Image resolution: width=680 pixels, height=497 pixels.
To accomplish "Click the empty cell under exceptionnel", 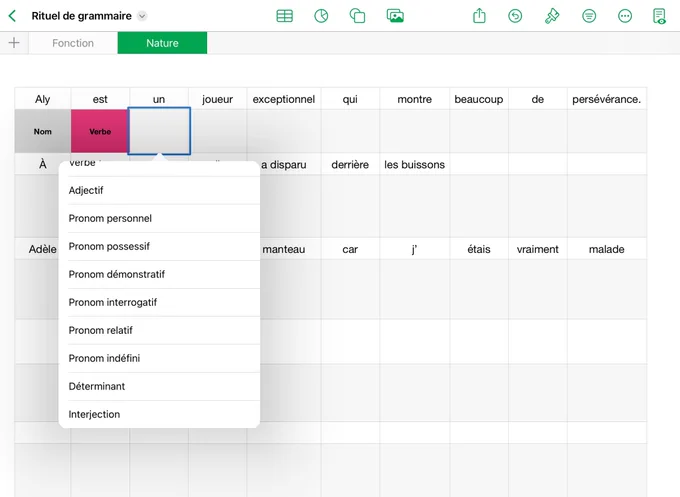I will point(284,131).
